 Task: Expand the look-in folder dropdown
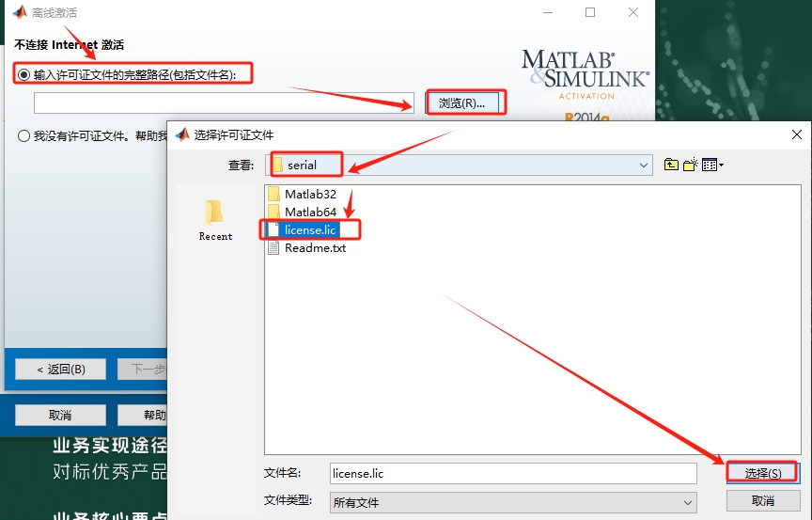(644, 165)
